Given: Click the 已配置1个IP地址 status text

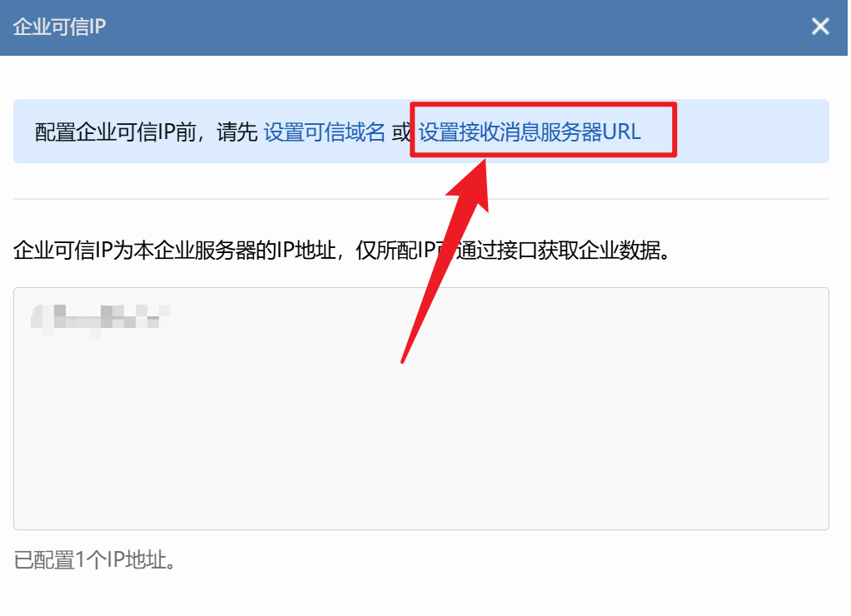Looking at the screenshot, I should click(x=95, y=559).
